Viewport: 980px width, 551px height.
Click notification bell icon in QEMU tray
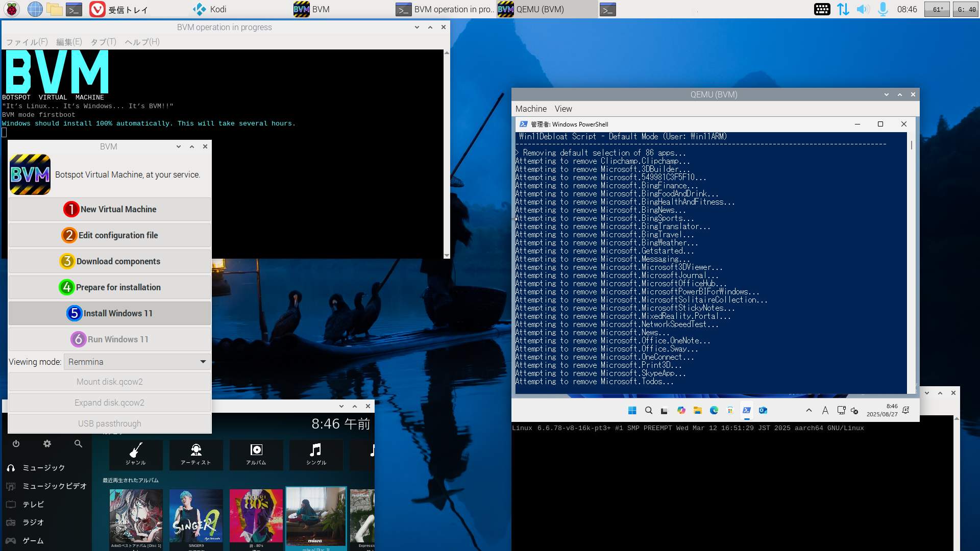906,410
